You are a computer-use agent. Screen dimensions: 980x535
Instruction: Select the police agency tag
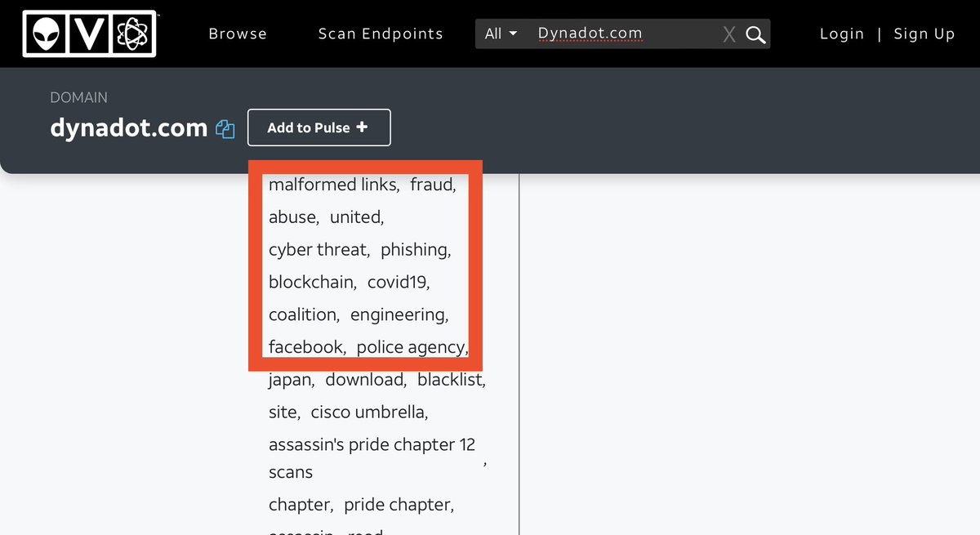[x=411, y=347]
